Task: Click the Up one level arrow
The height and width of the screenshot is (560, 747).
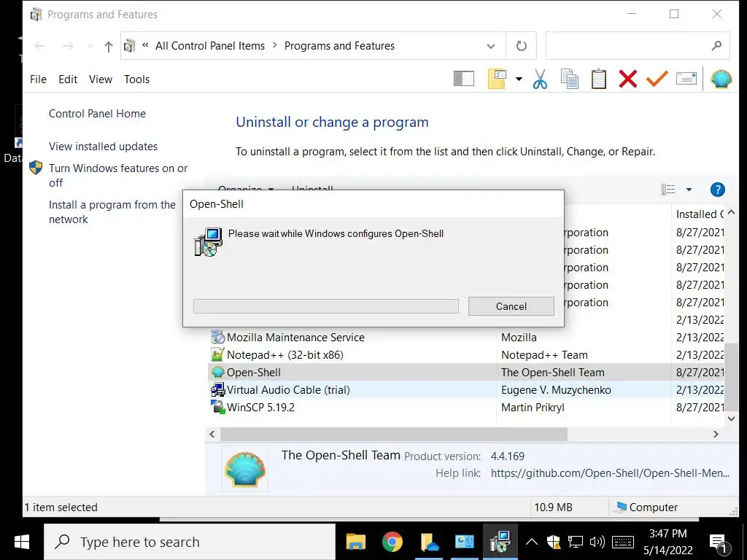Action: [109, 46]
